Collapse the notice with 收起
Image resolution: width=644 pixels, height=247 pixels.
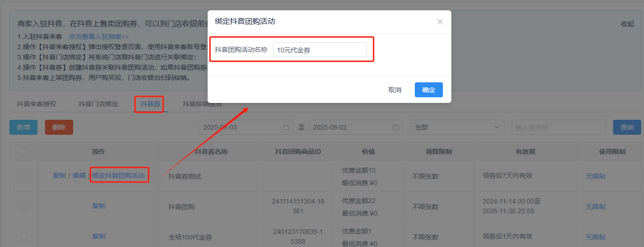point(628,24)
